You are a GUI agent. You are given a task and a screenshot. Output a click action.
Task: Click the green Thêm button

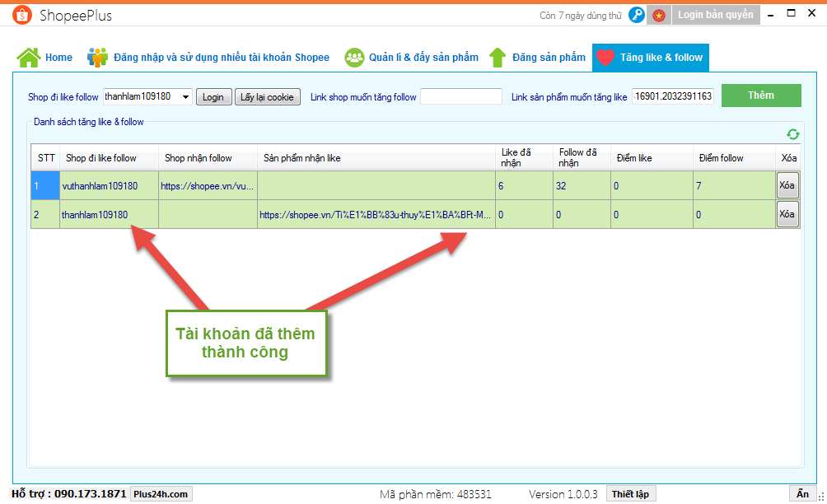click(761, 96)
